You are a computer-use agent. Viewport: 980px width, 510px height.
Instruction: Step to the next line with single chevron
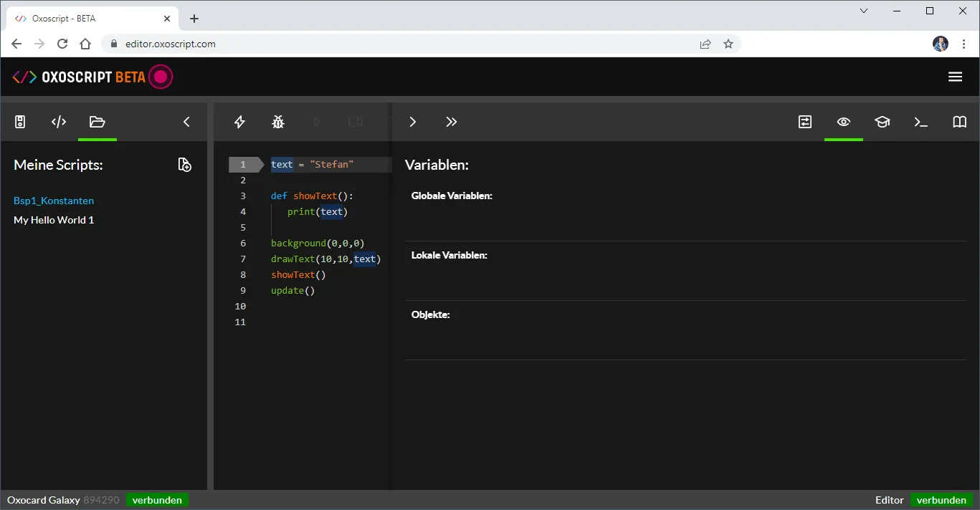pos(413,122)
